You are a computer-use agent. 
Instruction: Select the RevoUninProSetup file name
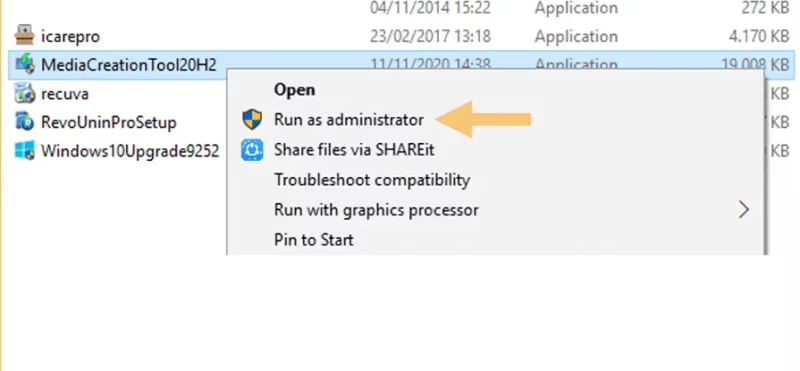[x=109, y=122]
